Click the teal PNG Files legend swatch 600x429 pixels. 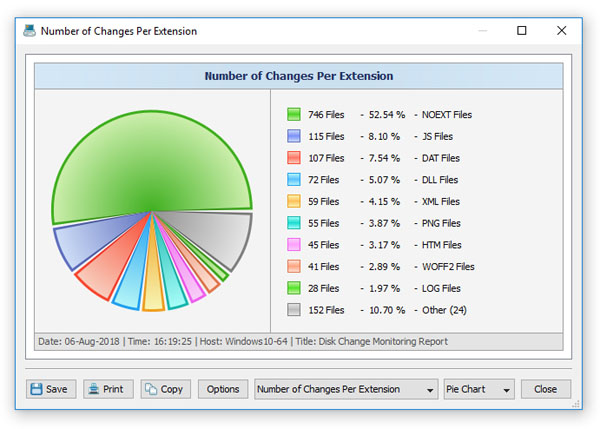coord(294,223)
